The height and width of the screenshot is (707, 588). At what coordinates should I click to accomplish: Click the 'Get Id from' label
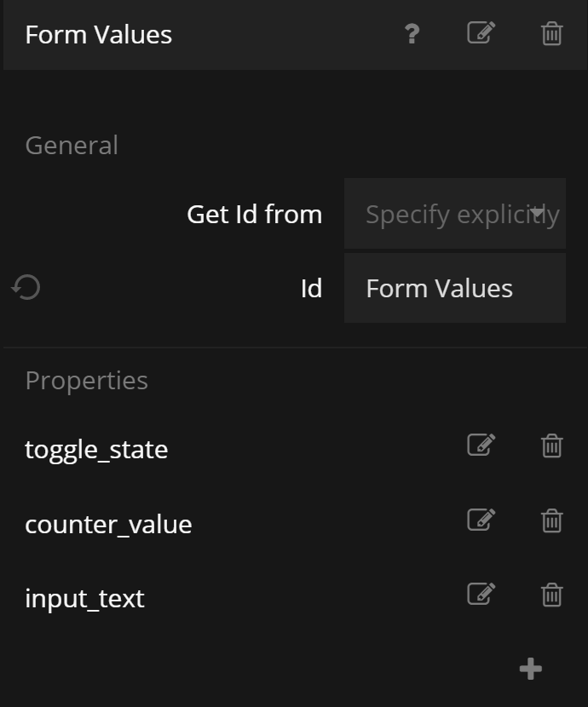click(254, 214)
